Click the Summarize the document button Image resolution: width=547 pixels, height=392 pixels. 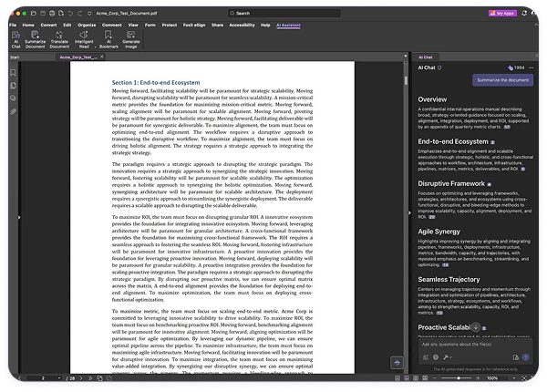(x=502, y=80)
